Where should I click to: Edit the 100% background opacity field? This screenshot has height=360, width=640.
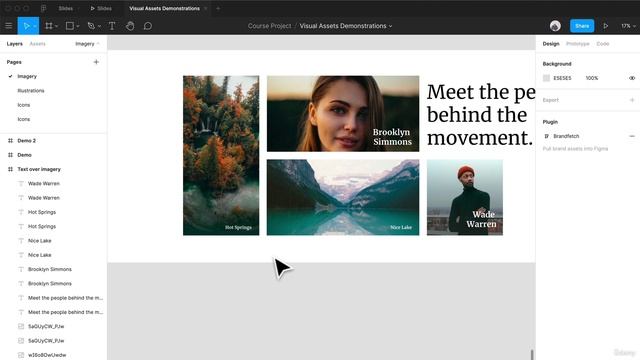coord(592,78)
